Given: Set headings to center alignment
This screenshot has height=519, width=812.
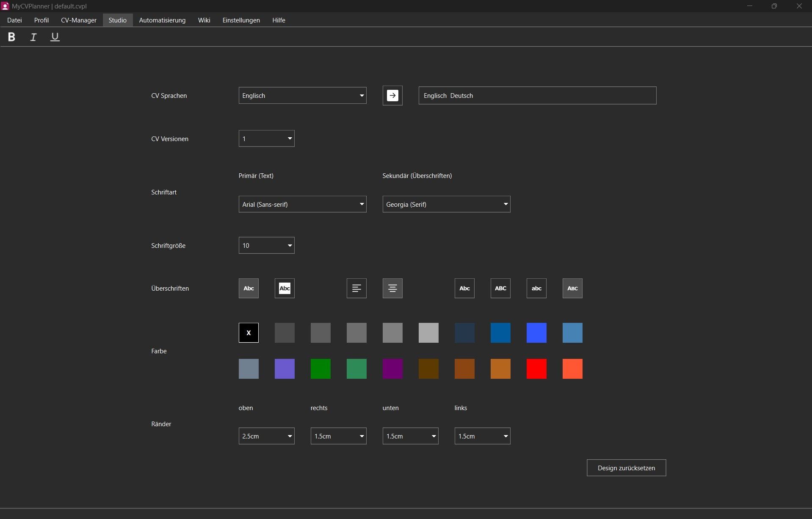Looking at the screenshot, I should (392, 289).
